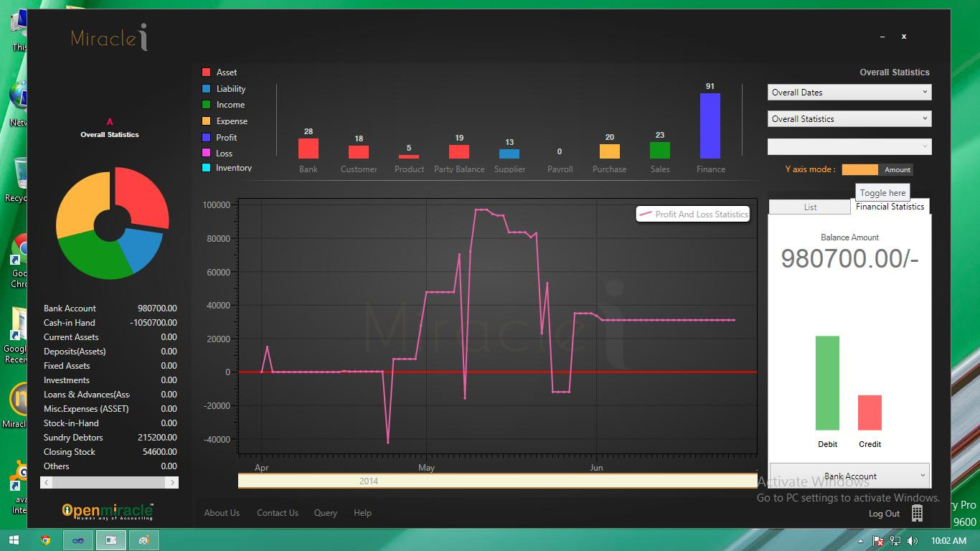The image size is (980, 551).
Task: Click the blue slice of the pie chart
Action: click(x=142, y=249)
